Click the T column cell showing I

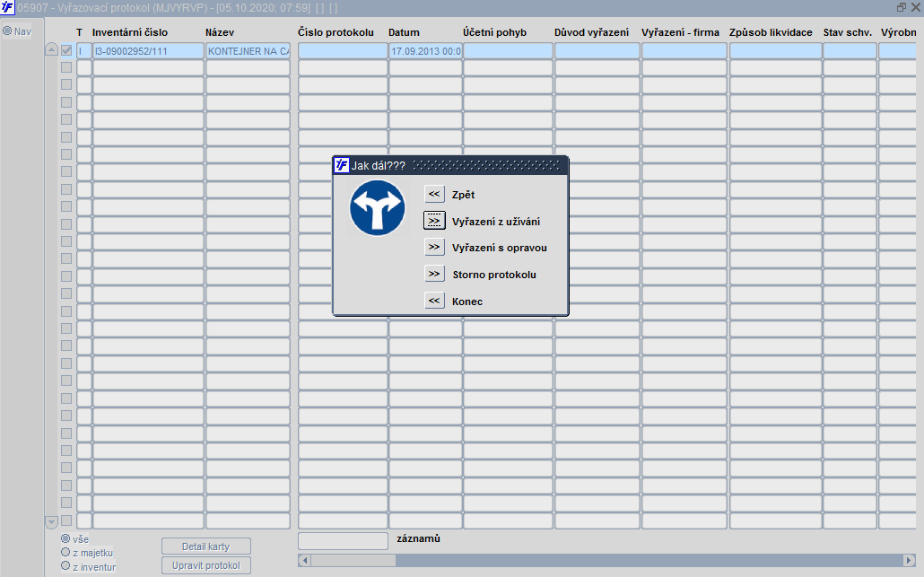coord(83,51)
